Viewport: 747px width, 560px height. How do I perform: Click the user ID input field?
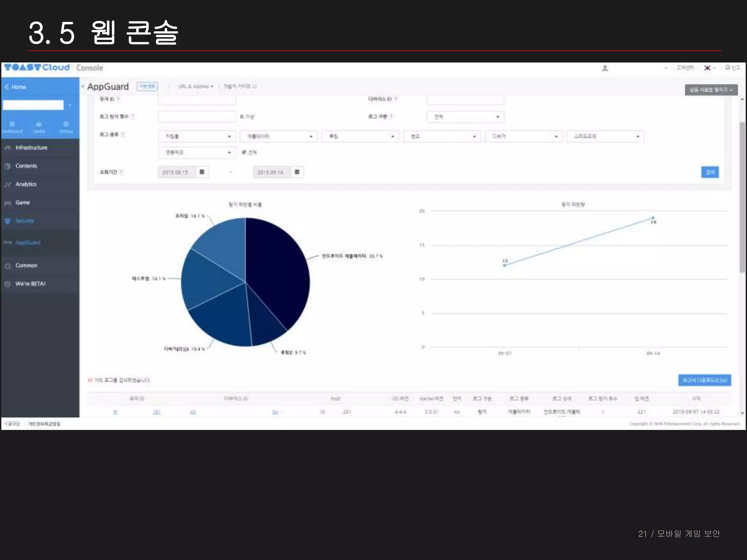(x=197, y=100)
